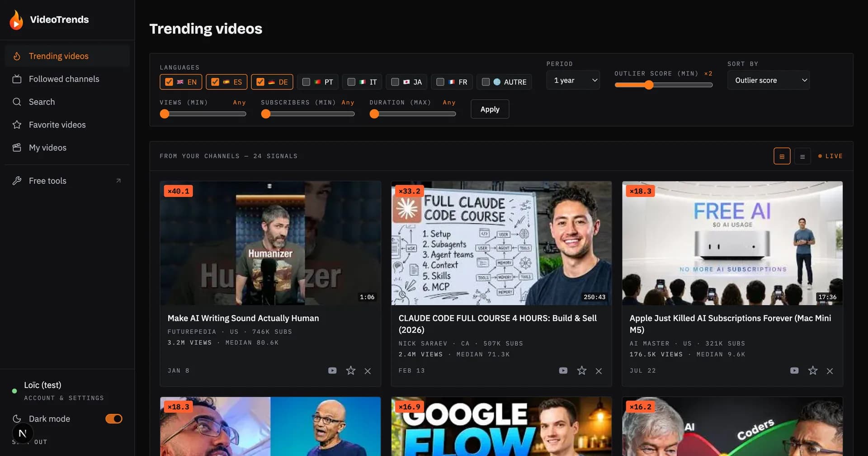868x456 pixels.
Task: Click the TV icon beside Followed channels
Action: click(17, 79)
